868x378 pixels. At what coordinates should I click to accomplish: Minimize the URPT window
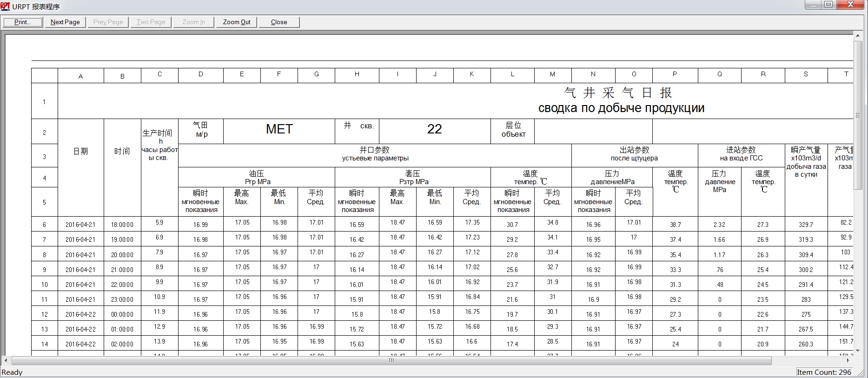(813, 5)
